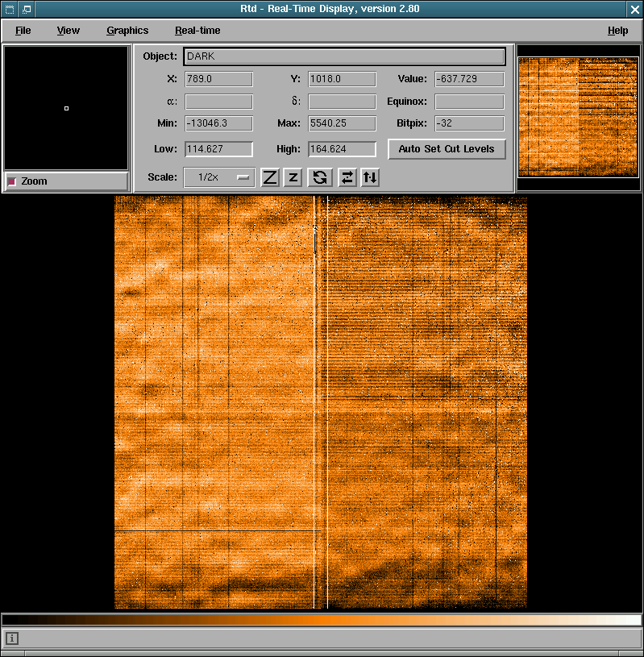The image size is (644, 657).
Task: Open the window menu icon in title bar
Action: click(x=8, y=9)
